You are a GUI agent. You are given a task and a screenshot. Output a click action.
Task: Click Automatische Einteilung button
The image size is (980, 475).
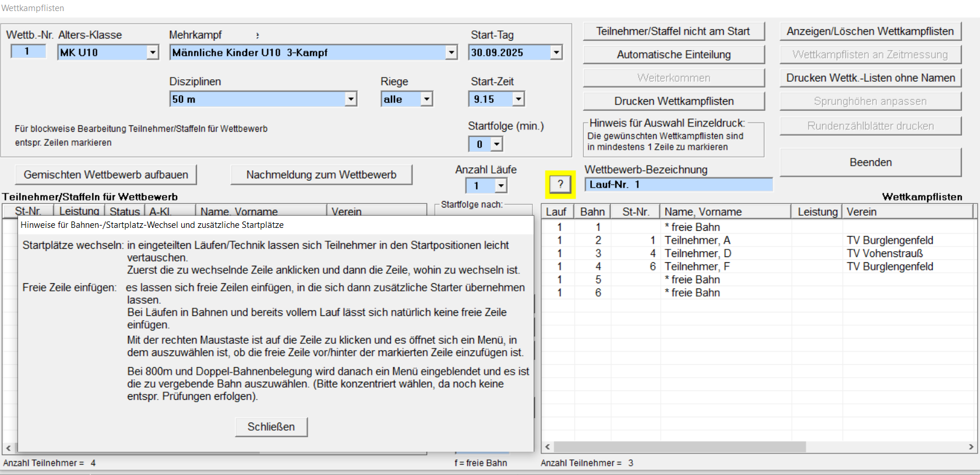674,55
